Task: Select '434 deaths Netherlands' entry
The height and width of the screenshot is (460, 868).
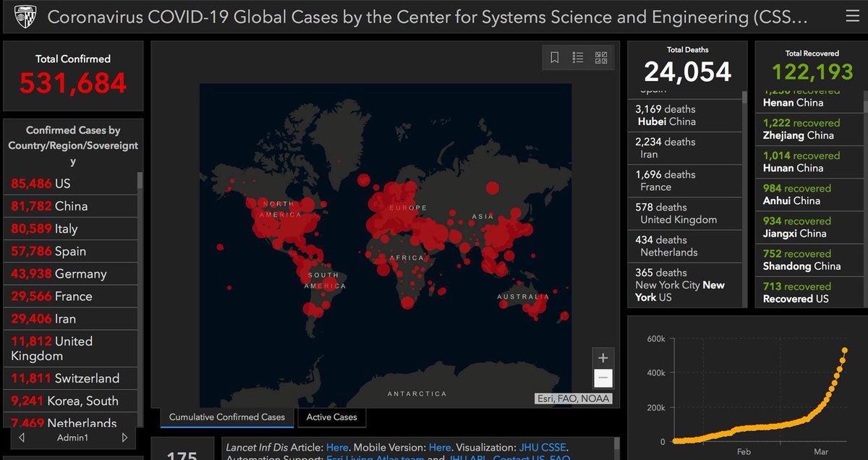Action: (x=685, y=245)
